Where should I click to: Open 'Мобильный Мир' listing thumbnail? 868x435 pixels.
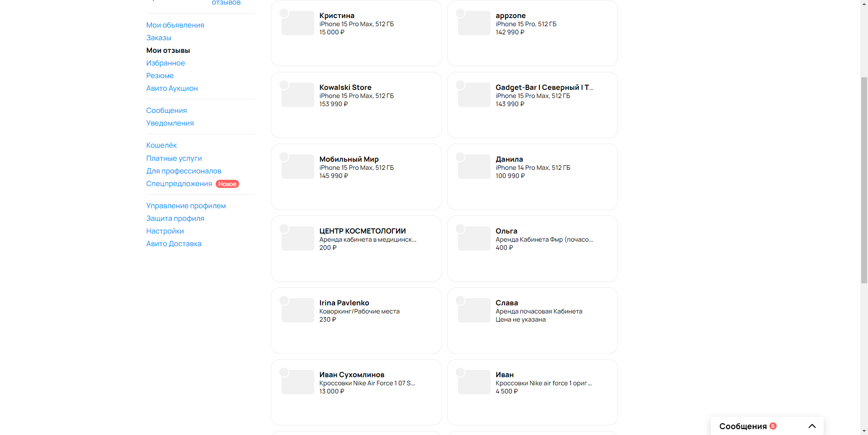pos(298,167)
